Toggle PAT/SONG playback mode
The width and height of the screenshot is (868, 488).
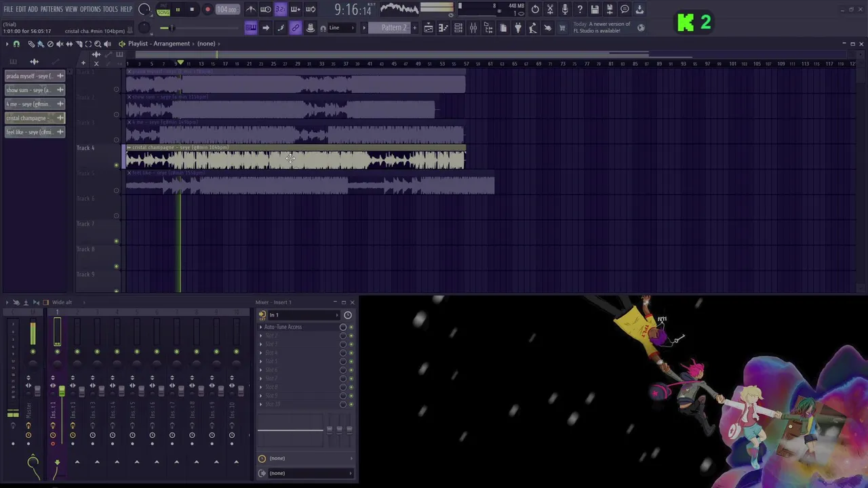pos(163,9)
